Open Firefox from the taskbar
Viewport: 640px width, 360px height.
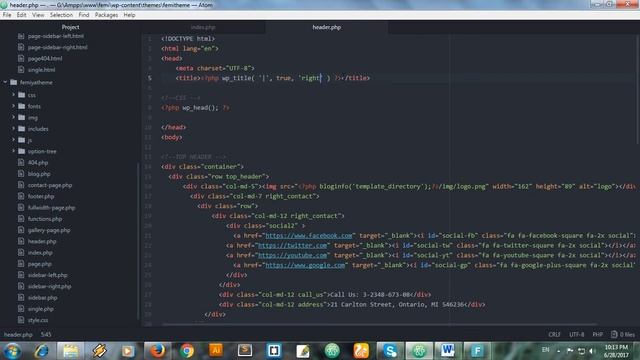(158, 351)
